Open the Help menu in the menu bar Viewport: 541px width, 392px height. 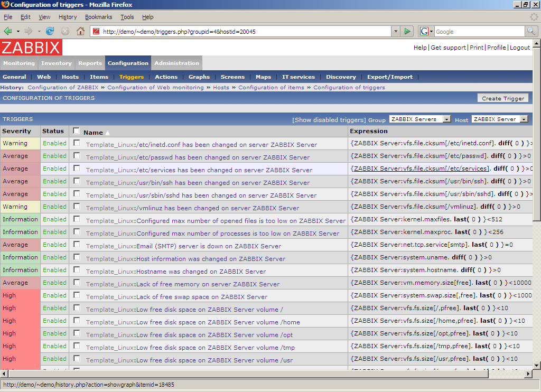point(148,17)
